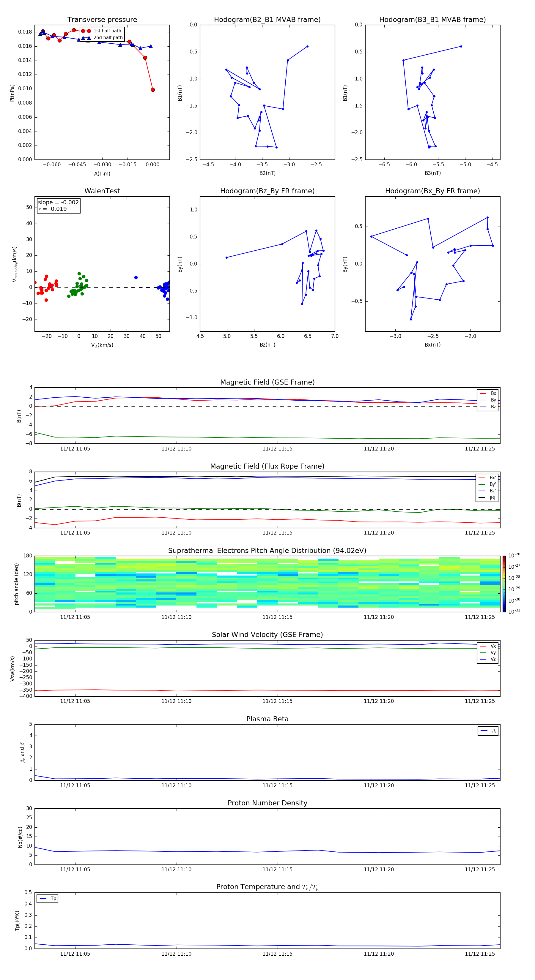Click the 'Vz' legend entry

coord(488,659)
